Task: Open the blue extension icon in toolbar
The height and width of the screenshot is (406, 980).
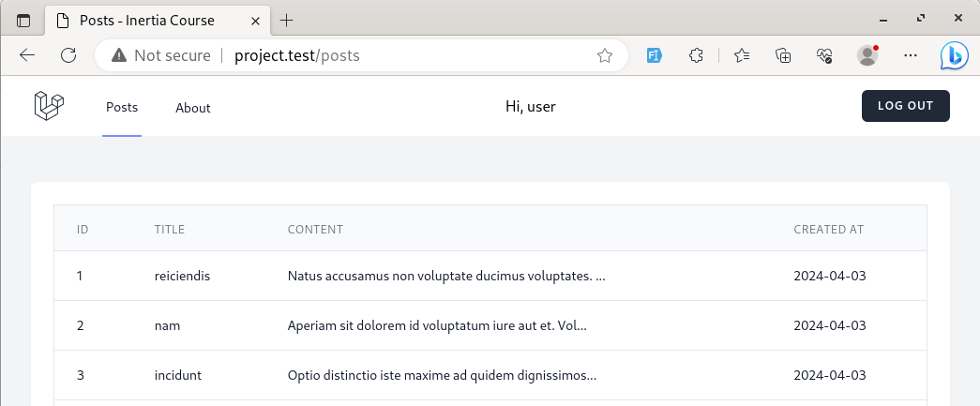Action: 654,55
